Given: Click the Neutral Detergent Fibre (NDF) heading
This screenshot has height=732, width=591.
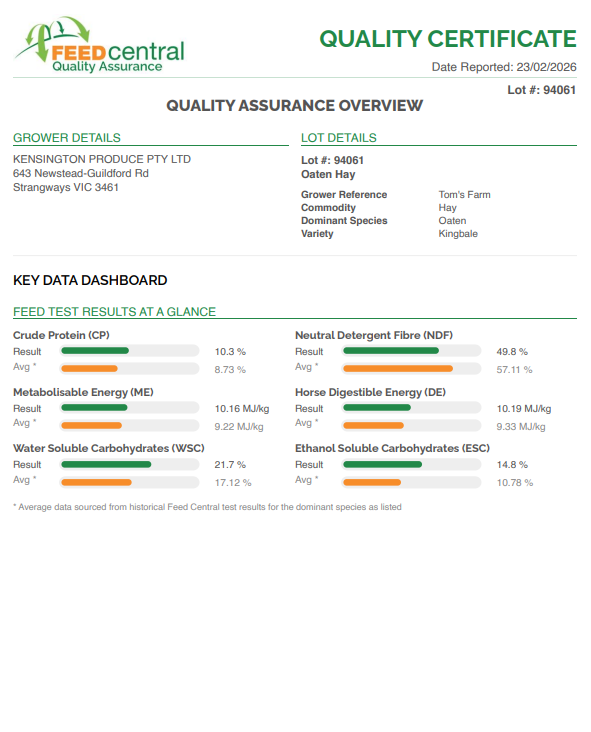Looking at the screenshot, I should pyautogui.click(x=374, y=335).
